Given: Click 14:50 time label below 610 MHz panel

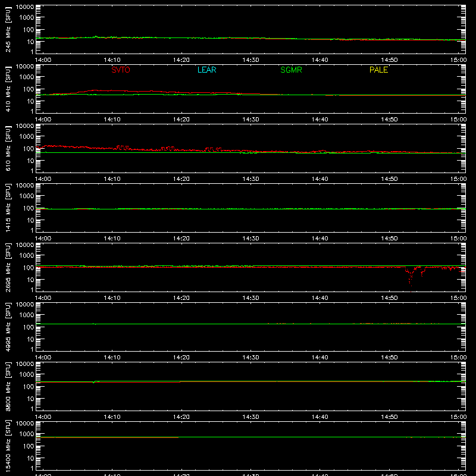Looking at the screenshot, I should [x=389, y=179].
